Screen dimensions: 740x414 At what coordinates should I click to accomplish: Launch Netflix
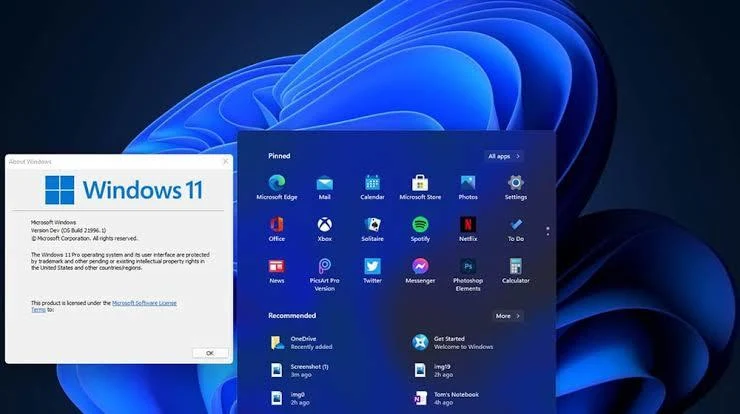[468, 229]
